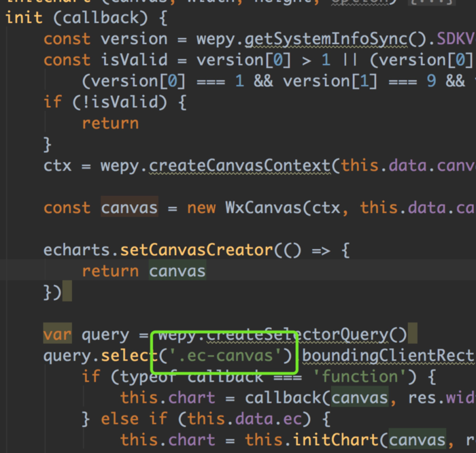Click the WxCanvas constructor name
Screen dimensions: 476x453
point(263,208)
